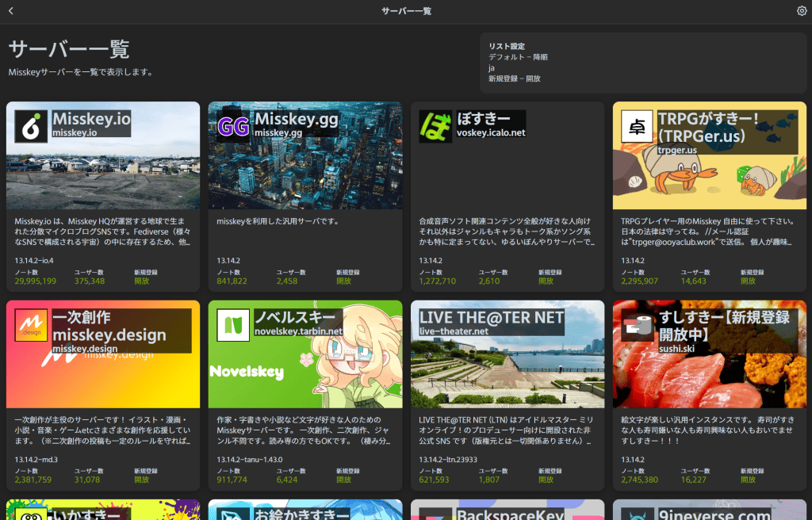Click the すしすきー description paragraph
This screenshot has height=520, width=812.
pyautogui.click(x=707, y=430)
